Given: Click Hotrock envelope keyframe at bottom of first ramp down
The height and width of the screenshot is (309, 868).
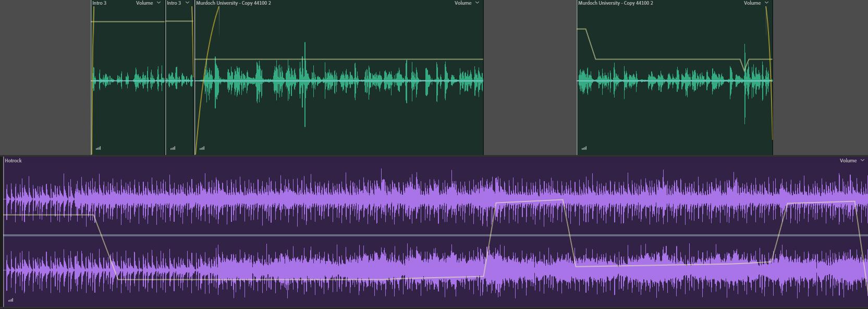Looking at the screenshot, I should tap(118, 279).
